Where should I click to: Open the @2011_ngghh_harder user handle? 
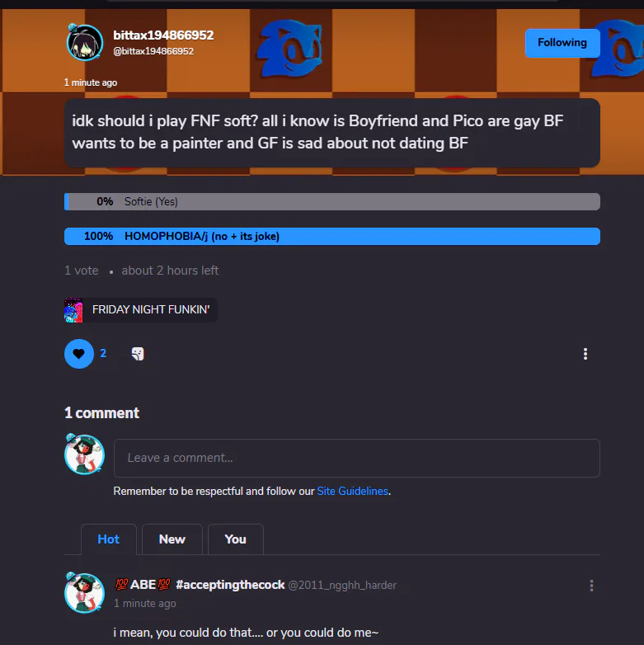(342, 586)
